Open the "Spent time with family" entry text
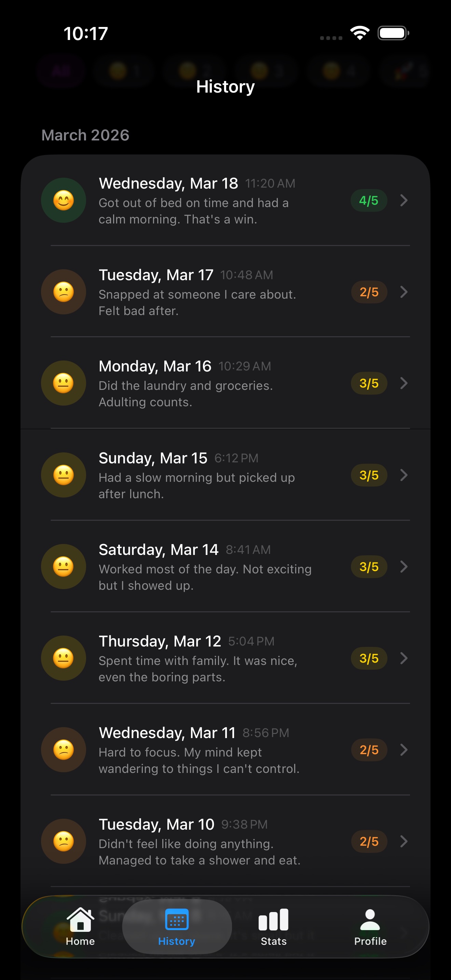This screenshot has width=451, height=980. pos(198,669)
